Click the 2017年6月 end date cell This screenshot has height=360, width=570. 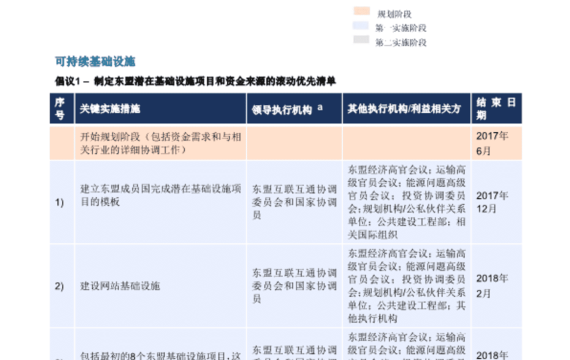click(x=497, y=143)
